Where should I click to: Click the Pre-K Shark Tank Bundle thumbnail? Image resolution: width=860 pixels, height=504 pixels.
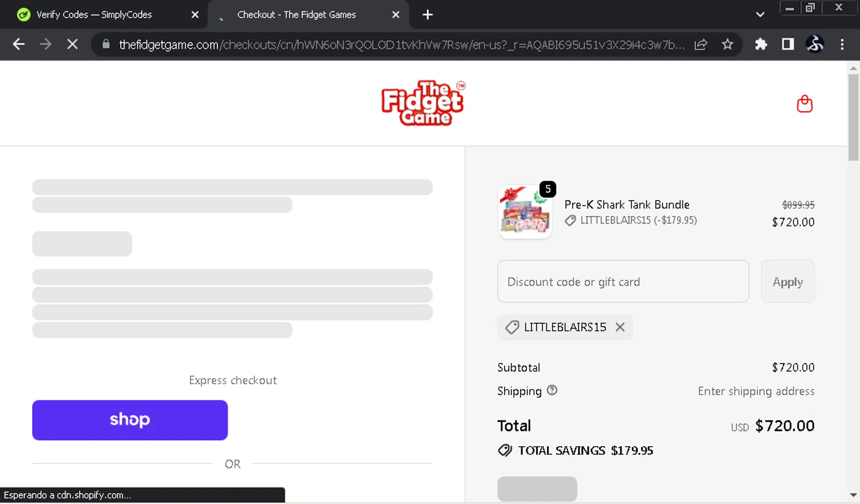(525, 212)
